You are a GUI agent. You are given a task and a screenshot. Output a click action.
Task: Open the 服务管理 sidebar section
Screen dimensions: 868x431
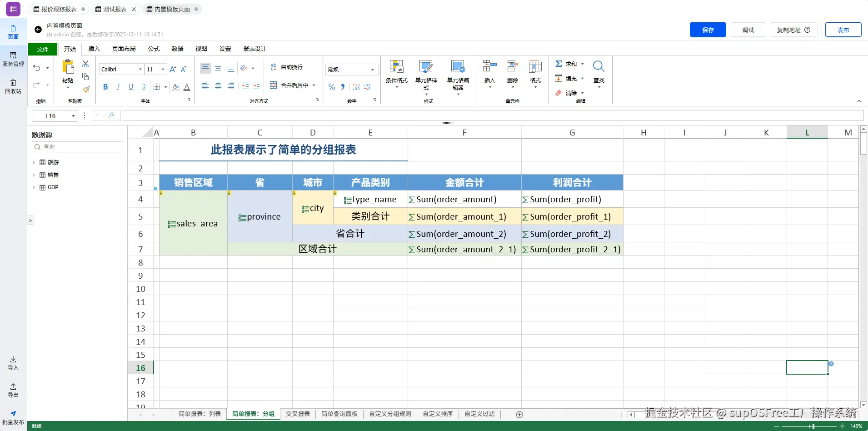13,59
